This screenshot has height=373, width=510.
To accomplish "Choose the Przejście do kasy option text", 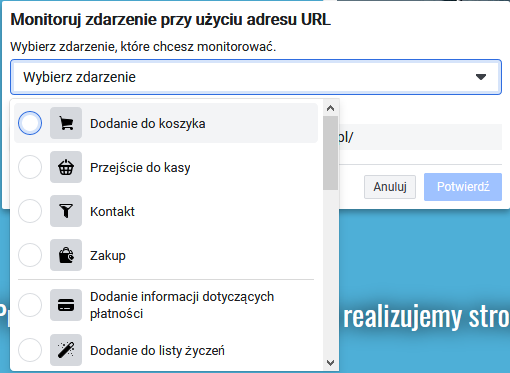I will click(140, 168).
